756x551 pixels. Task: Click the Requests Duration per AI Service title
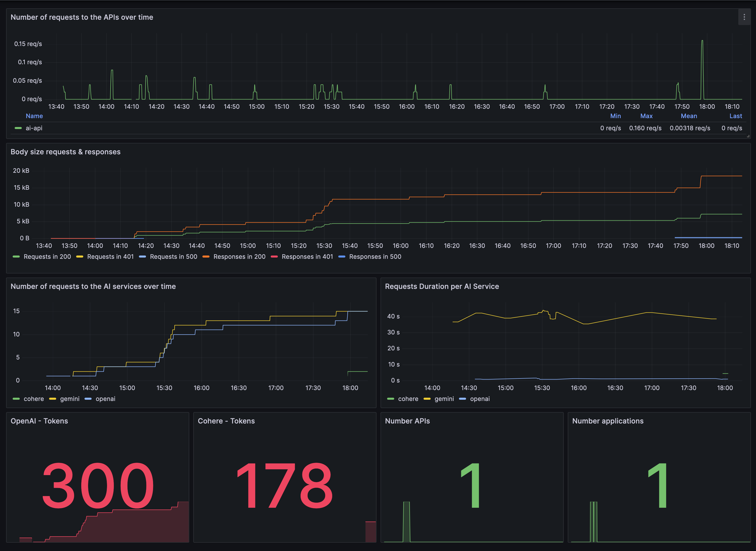pos(442,286)
